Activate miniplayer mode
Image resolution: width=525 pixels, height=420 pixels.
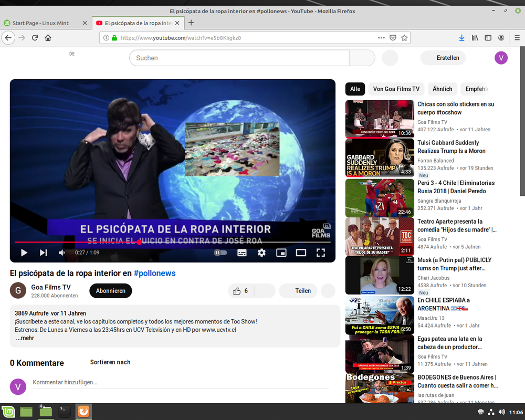tap(281, 253)
